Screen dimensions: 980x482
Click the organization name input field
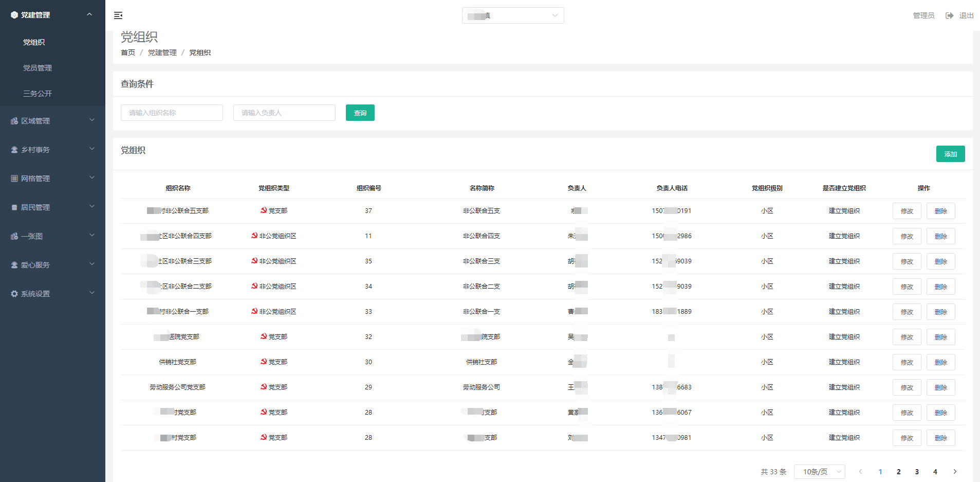pyautogui.click(x=172, y=113)
